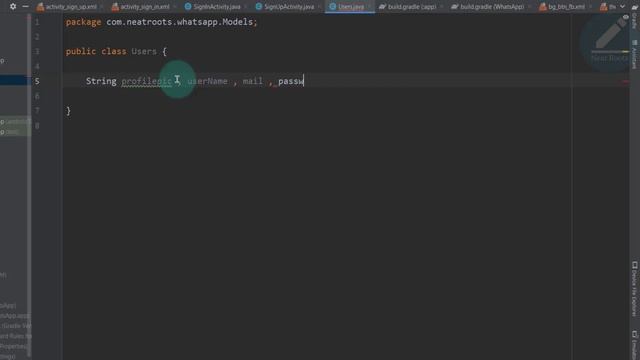Click line number 3 in gutter
This screenshot has height=360, width=640.
pyautogui.click(x=37, y=51)
